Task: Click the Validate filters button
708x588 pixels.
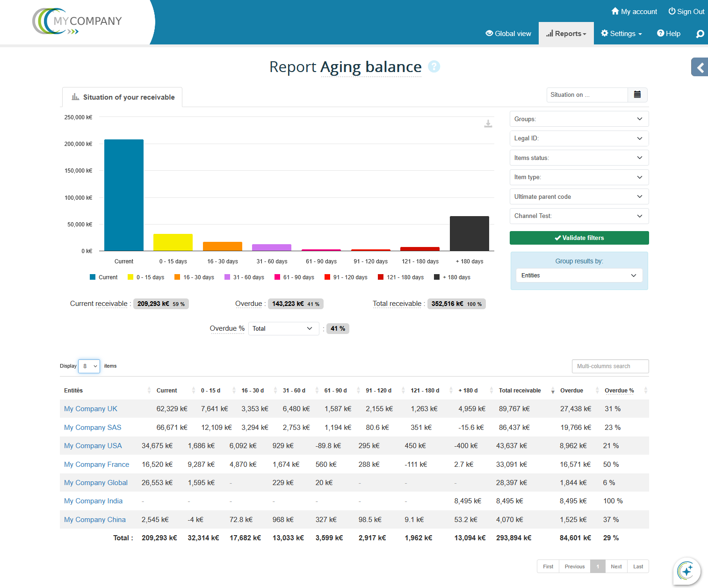Action: click(x=579, y=238)
